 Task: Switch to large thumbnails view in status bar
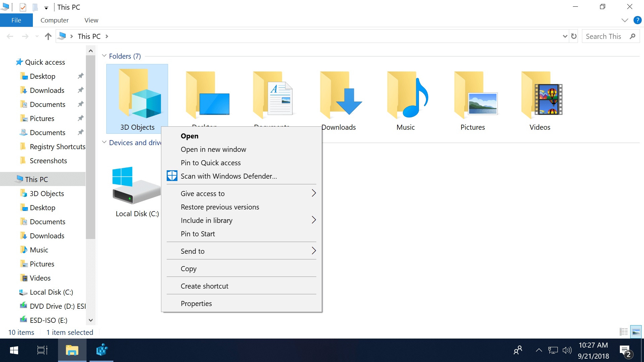(636, 331)
